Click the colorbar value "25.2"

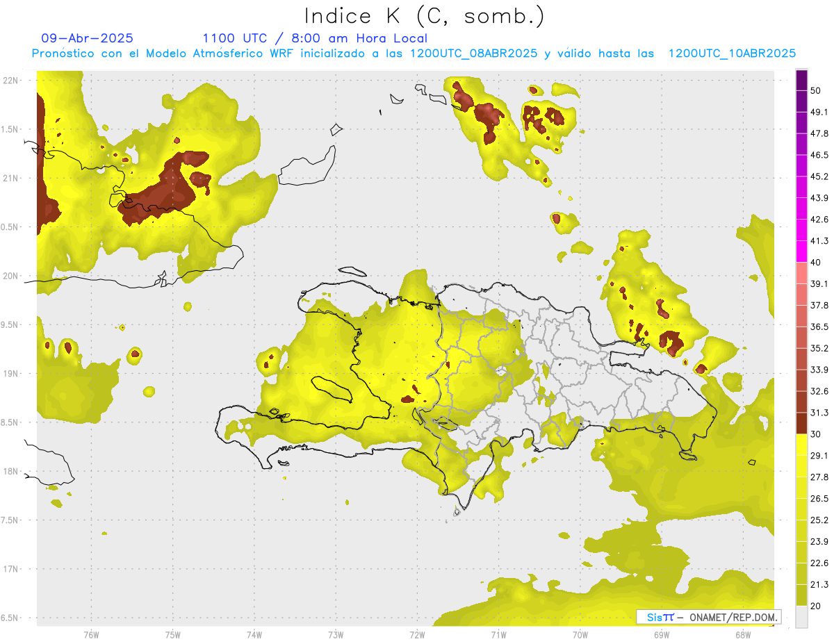pos(819,520)
